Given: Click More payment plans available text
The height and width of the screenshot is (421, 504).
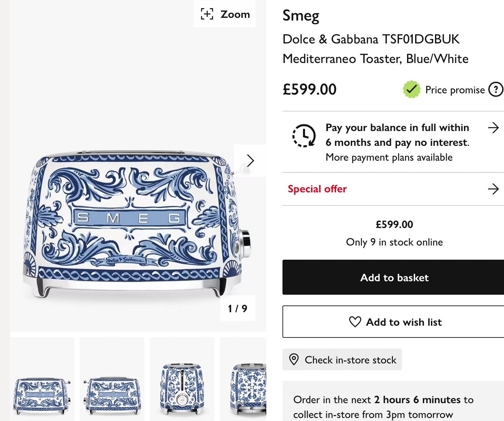Looking at the screenshot, I should click(389, 157).
